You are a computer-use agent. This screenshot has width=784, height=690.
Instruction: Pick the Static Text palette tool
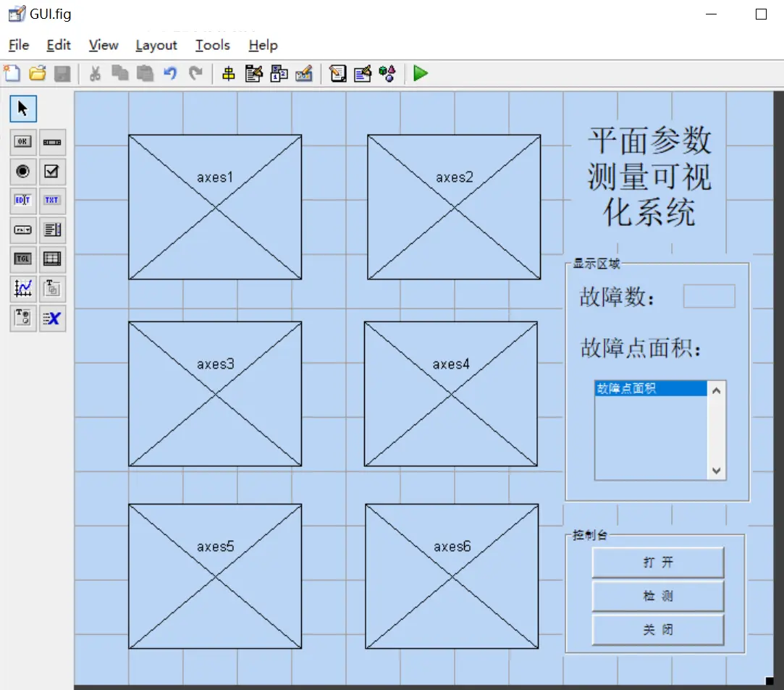[52, 201]
